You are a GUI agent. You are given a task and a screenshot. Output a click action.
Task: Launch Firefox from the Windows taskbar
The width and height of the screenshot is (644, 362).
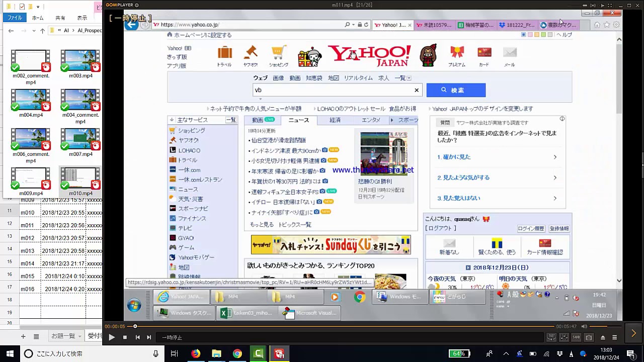[x=196, y=353]
